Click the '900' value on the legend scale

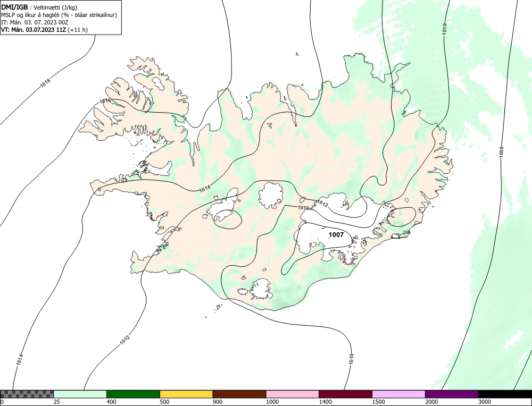coord(218,402)
